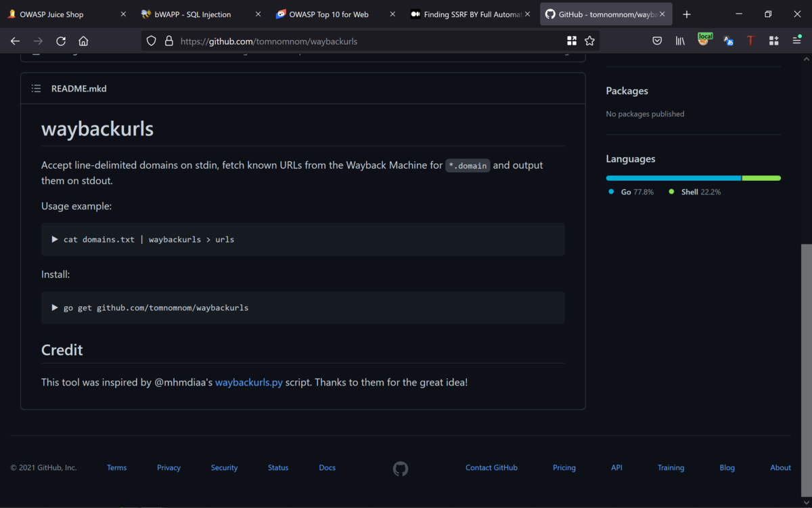Image resolution: width=812 pixels, height=508 pixels.
Task: Bookmark this page with the star icon
Action: click(589, 41)
